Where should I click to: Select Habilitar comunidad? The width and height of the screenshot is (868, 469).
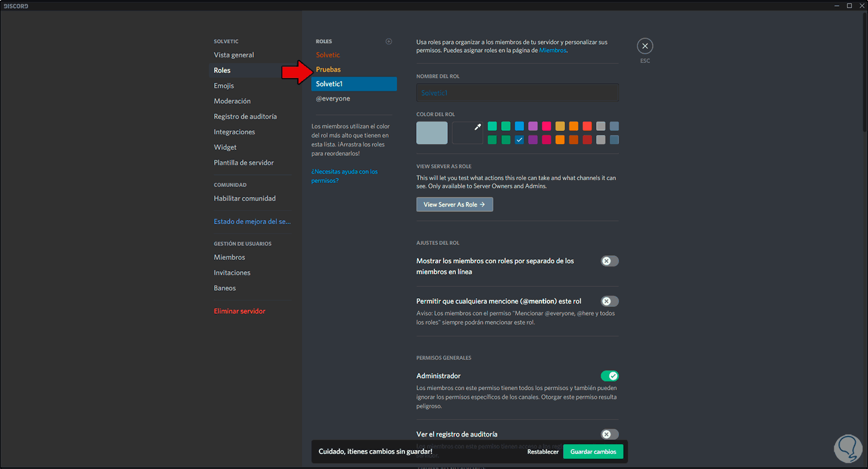coord(245,199)
